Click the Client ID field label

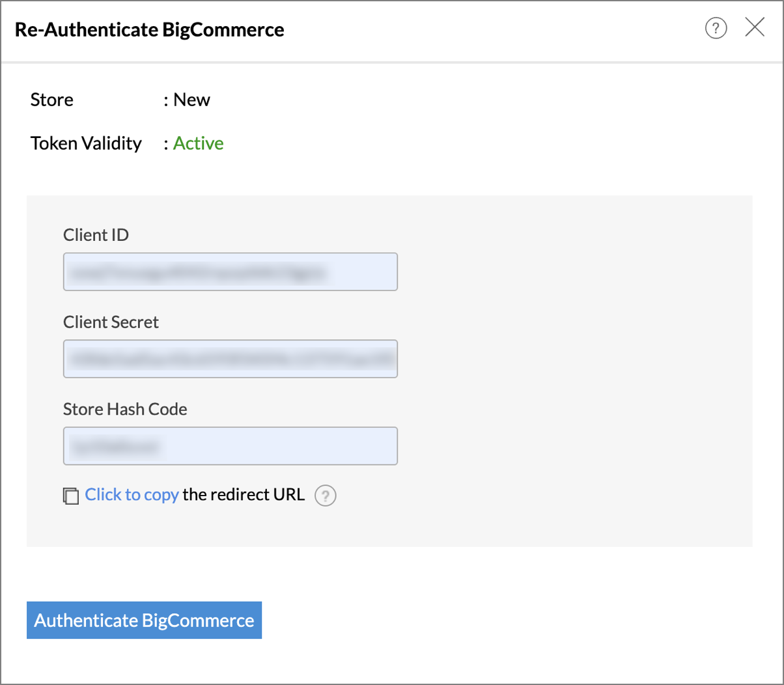tap(96, 235)
